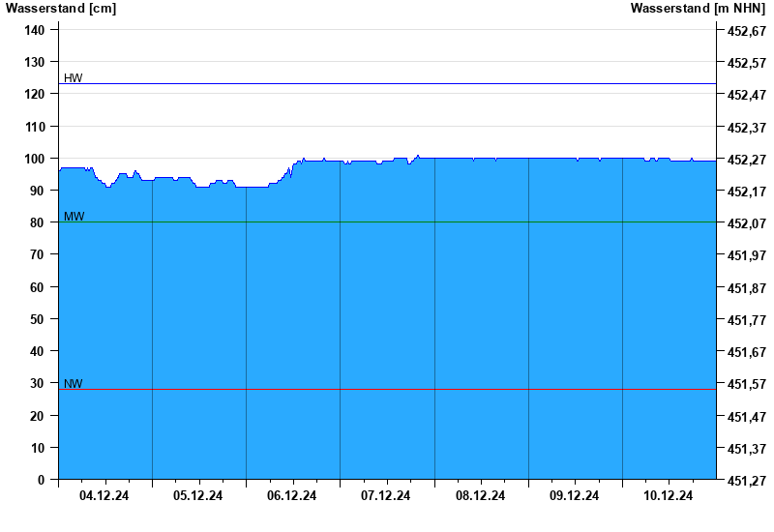Image resolution: width=774 pixels, height=532 pixels.
Task: Select the 10.12.24 date label
Action: point(669,495)
